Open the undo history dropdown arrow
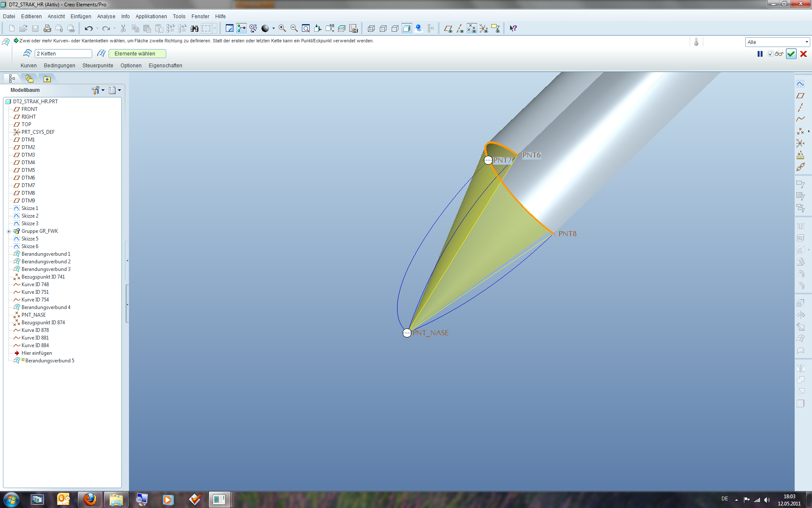 (97, 28)
